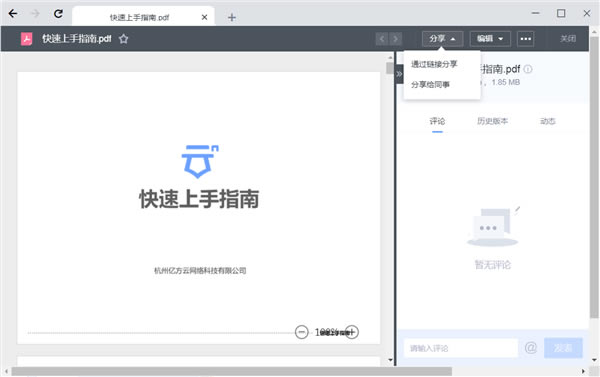Open the 分享 dropdown button
The width and height of the screenshot is (600, 377).
442,39
